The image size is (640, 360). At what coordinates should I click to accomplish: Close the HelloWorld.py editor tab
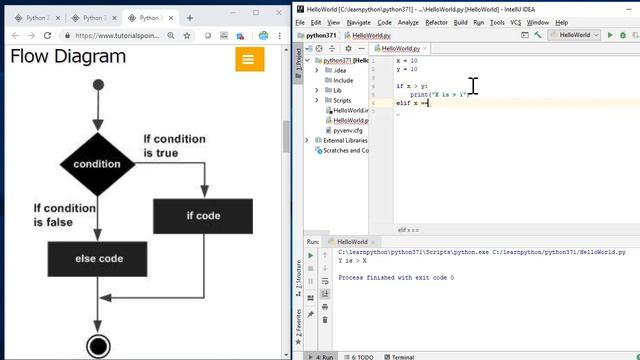coord(425,49)
